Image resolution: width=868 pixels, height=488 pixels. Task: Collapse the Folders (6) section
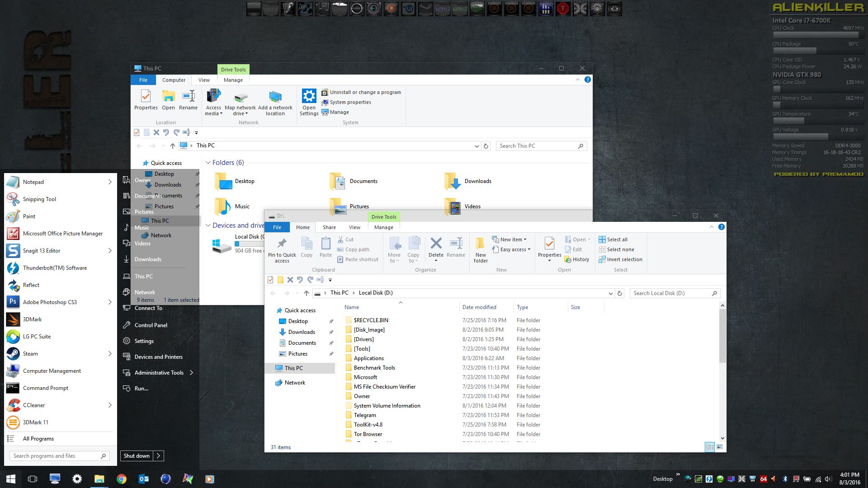pos(208,163)
